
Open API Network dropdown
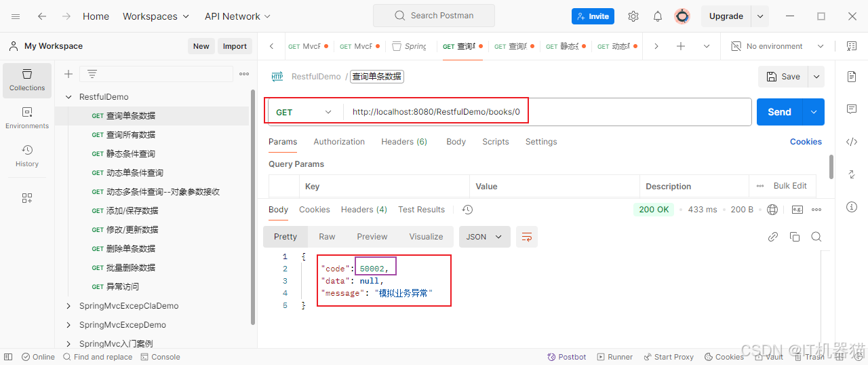point(237,16)
